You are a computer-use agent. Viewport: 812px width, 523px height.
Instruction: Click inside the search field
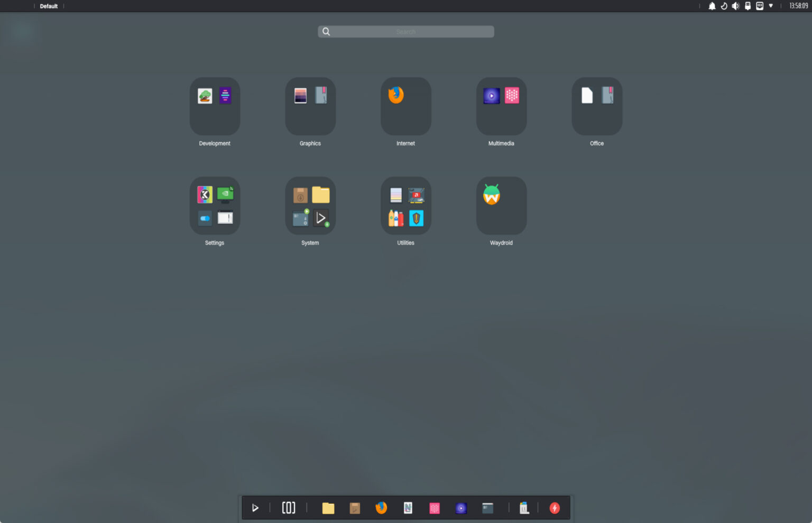tap(405, 31)
